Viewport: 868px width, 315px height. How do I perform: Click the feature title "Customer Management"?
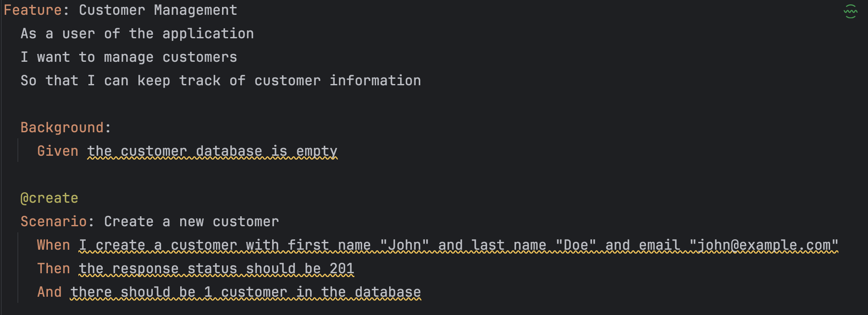pos(158,10)
